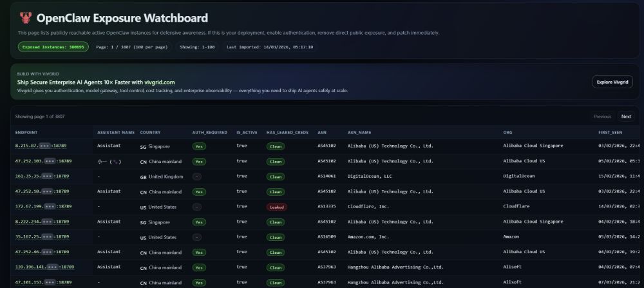The image size is (644, 288).
Task: Click the Previous page button
Action: (602, 116)
